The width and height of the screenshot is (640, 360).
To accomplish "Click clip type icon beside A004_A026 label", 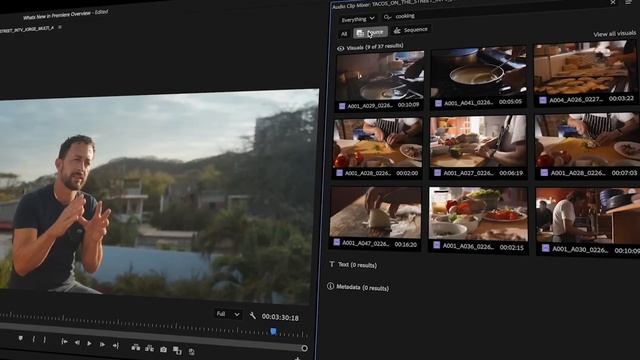I will click(x=542, y=100).
